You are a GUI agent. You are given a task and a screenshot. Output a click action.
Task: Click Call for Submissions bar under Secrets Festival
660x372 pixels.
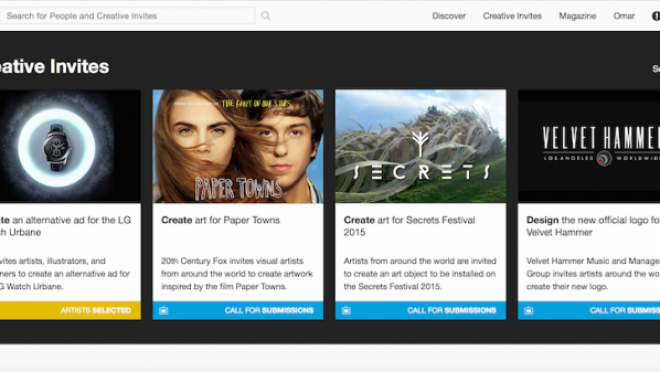(420, 311)
